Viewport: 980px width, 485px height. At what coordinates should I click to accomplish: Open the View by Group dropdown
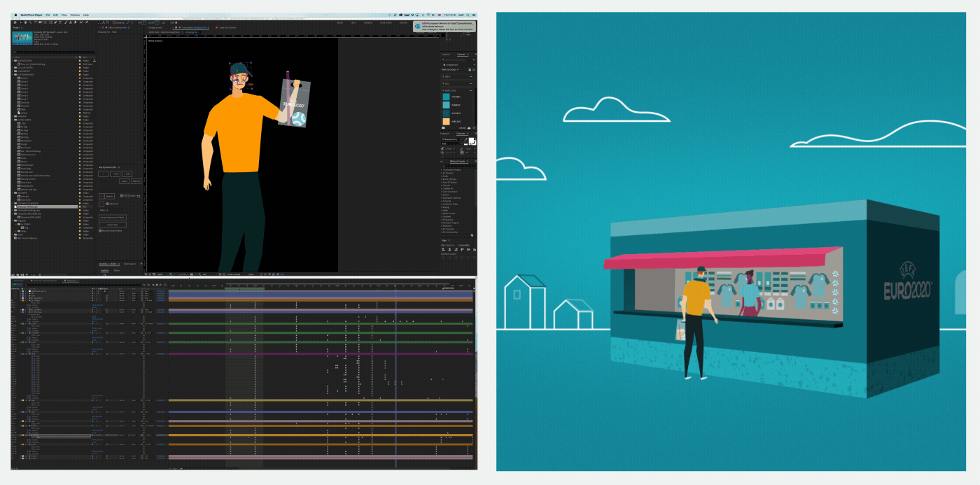450,70
